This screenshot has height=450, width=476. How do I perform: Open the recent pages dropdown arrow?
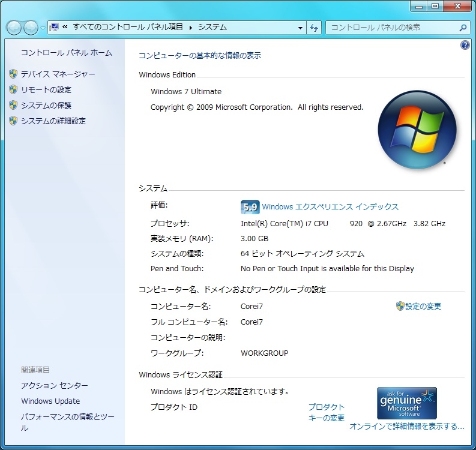43,28
